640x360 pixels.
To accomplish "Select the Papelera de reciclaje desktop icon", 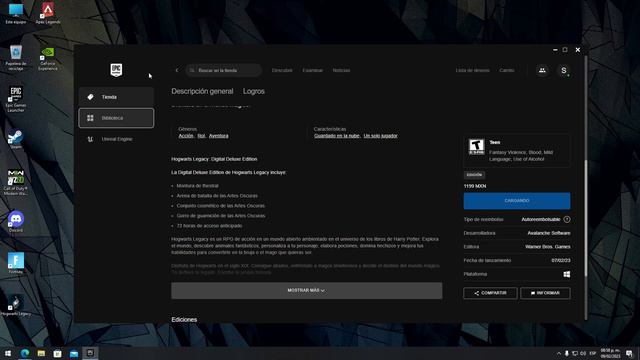I will click(16, 58).
